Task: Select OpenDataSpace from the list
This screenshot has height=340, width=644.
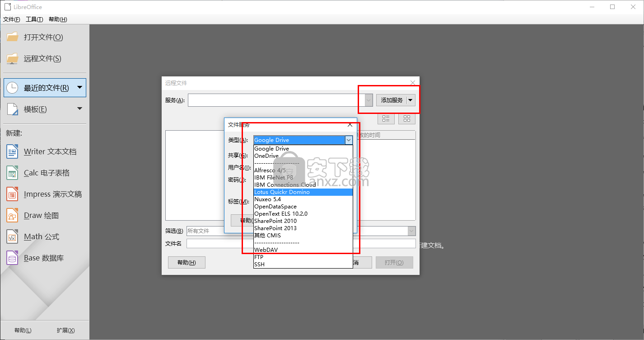Action: [303, 207]
